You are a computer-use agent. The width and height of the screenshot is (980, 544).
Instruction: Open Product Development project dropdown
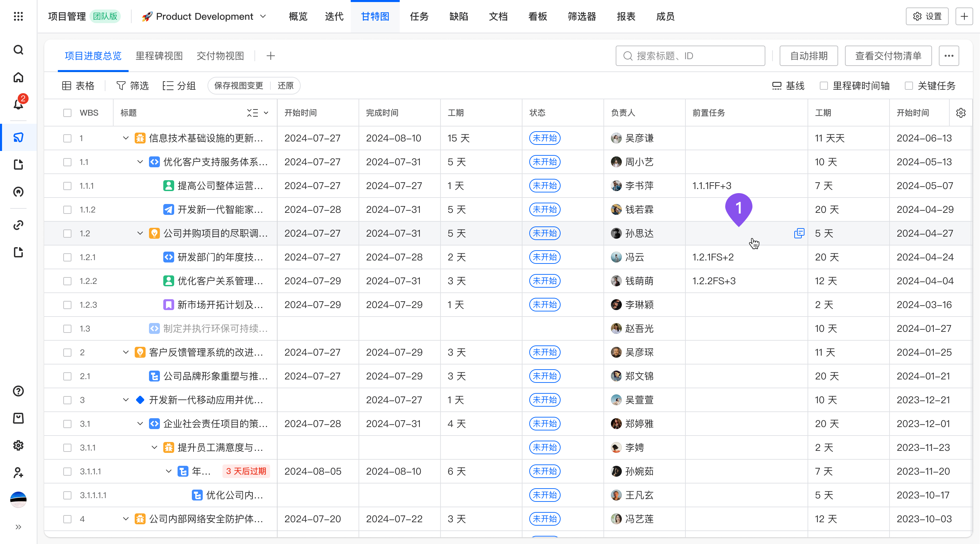click(204, 16)
